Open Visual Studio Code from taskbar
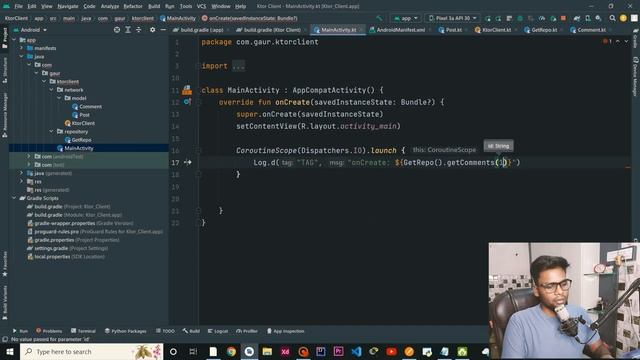Viewport: 640px width, 360px height. click(356, 351)
